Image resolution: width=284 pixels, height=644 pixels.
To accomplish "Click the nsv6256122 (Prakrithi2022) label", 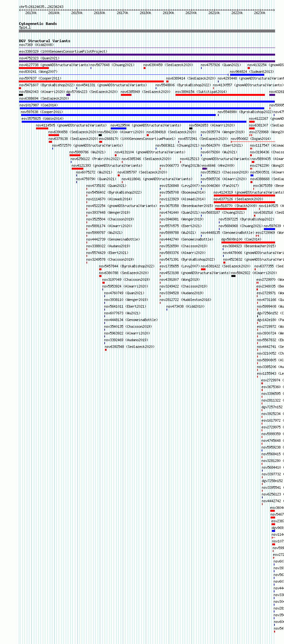I will [x=95, y=159].
